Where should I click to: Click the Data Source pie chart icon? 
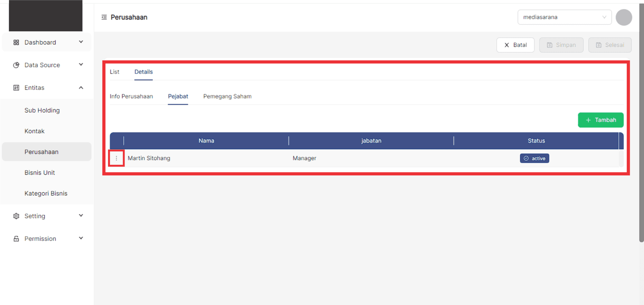[16, 65]
